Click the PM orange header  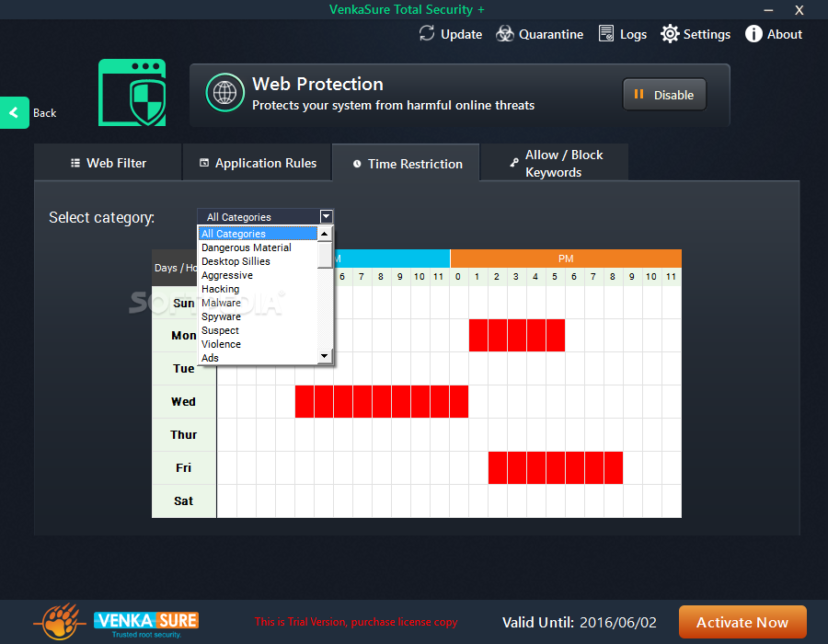pyautogui.click(x=566, y=259)
